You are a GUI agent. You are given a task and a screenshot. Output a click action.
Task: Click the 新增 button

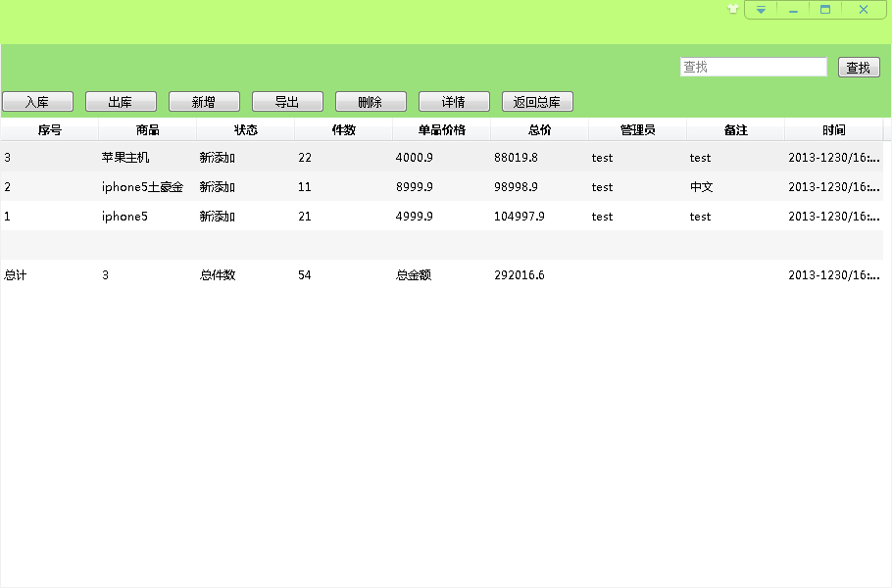pos(204,102)
